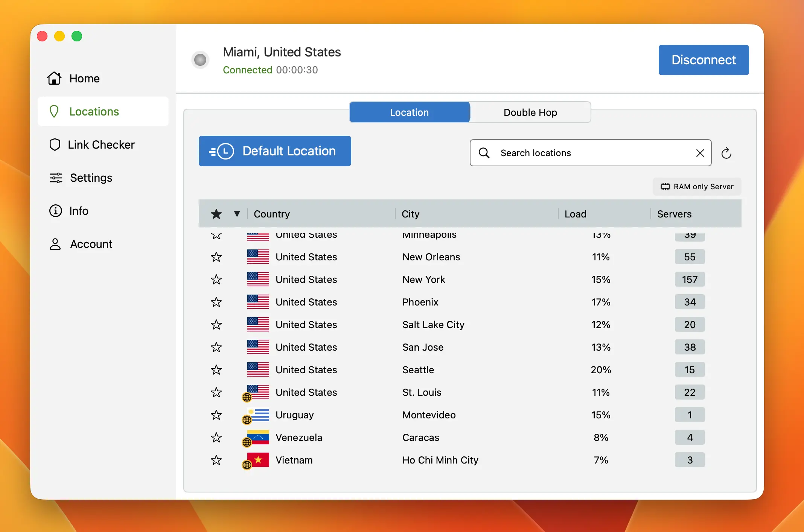Select the Link Checker sidebar icon
Image resolution: width=804 pixels, height=532 pixels.
point(55,144)
